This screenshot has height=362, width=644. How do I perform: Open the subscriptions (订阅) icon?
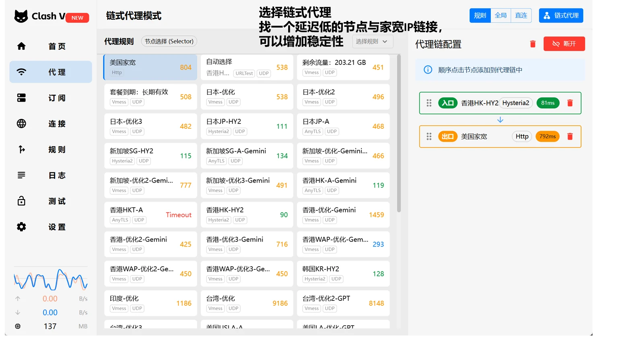click(x=21, y=98)
